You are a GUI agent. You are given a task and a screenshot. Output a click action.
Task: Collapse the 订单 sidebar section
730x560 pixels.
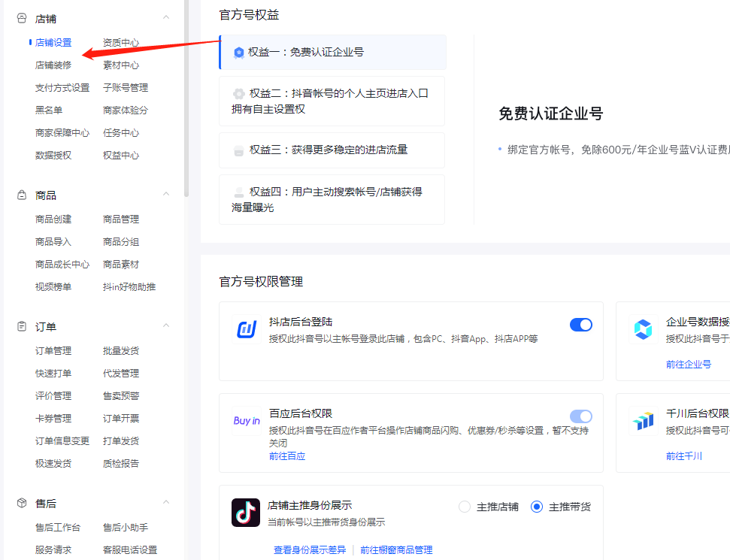click(x=166, y=325)
